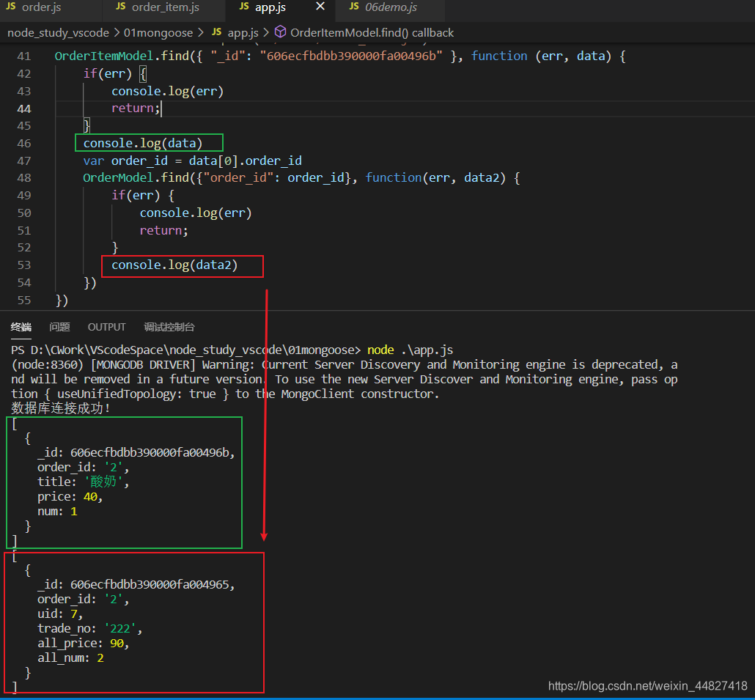Open the OUTPUT panel tab
755x700 pixels.
(106, 328)
